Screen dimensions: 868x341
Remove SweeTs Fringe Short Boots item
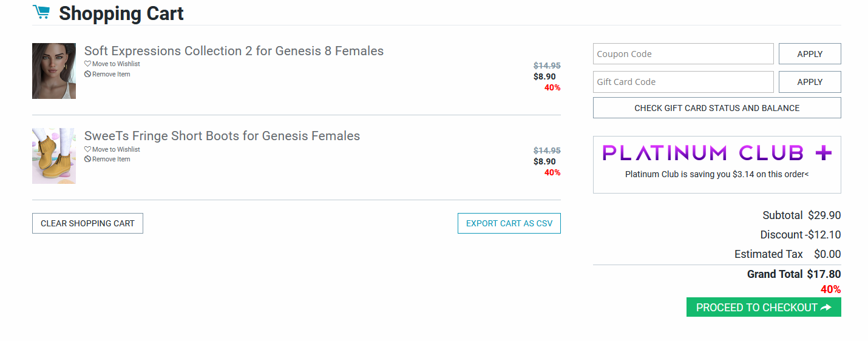111,159
